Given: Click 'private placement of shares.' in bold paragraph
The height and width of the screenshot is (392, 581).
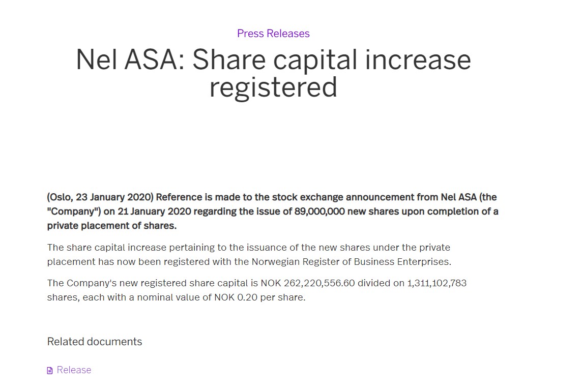Looking at the screenshot, I should 112,225.
